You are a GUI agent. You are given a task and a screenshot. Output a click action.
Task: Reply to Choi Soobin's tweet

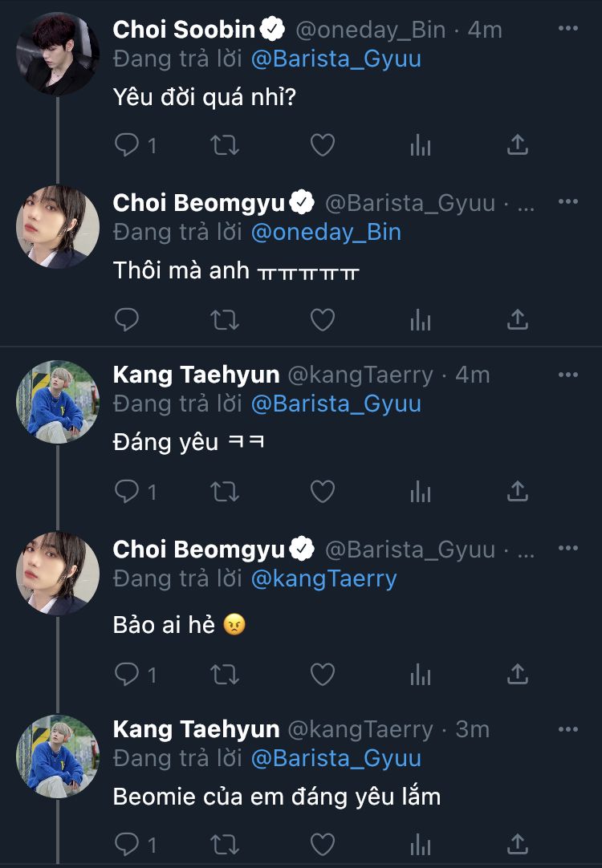[x=128, y=145]
